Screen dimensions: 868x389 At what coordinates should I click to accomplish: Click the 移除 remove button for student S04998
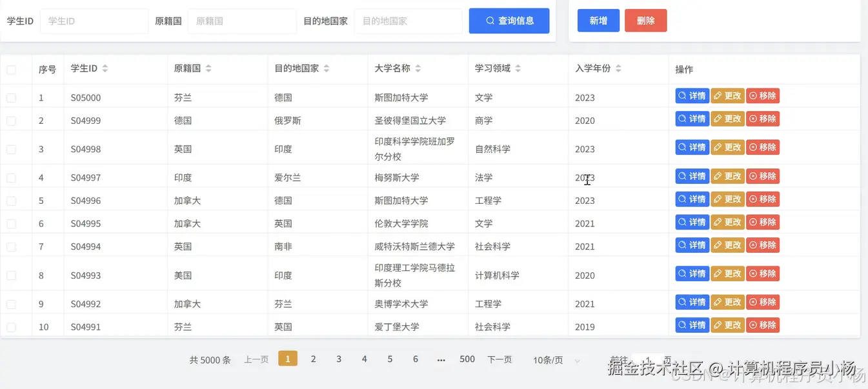coord(763,146)
